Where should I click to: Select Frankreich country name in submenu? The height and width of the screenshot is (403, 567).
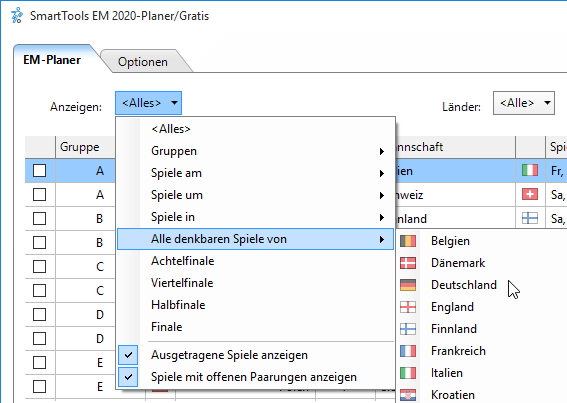[x=458, y=351]
